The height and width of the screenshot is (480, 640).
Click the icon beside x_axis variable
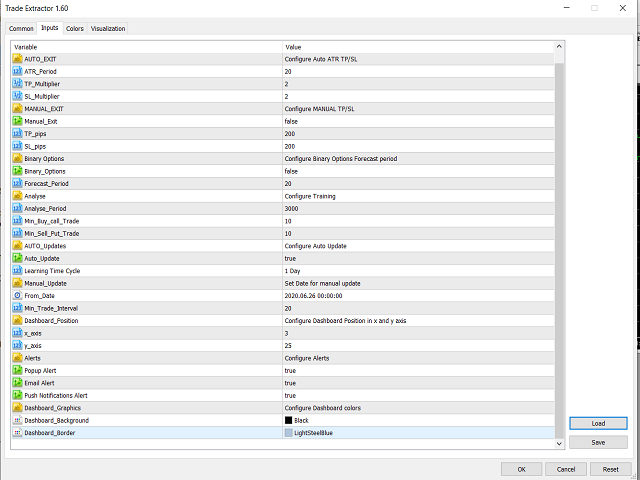tap(17, 333)
